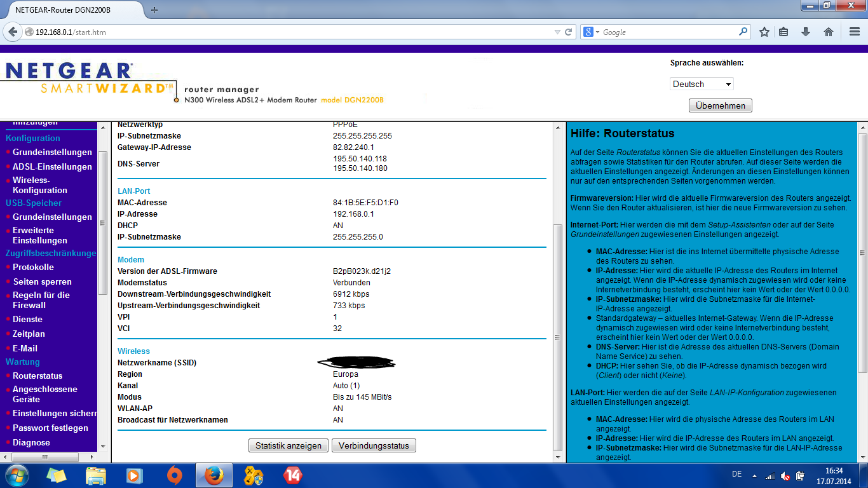Click the Verbindungsstatus button
The image size is (868, 488).
pos(374,445)
